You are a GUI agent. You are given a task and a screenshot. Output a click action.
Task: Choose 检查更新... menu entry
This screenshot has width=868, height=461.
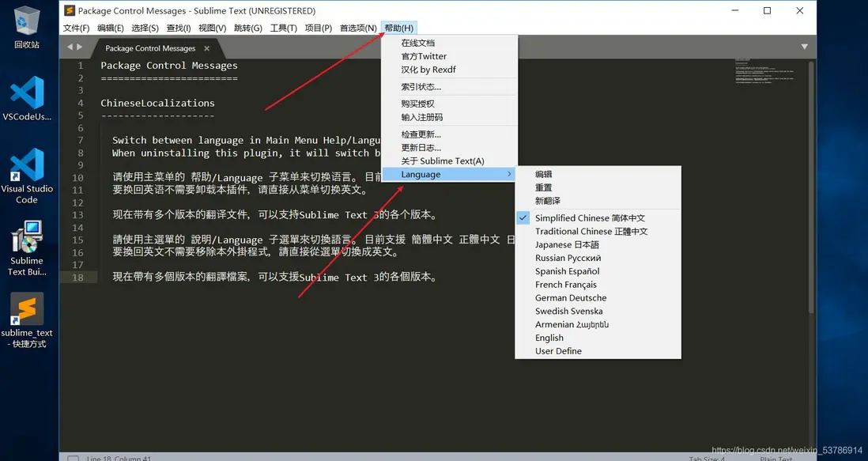click(450, 134)
